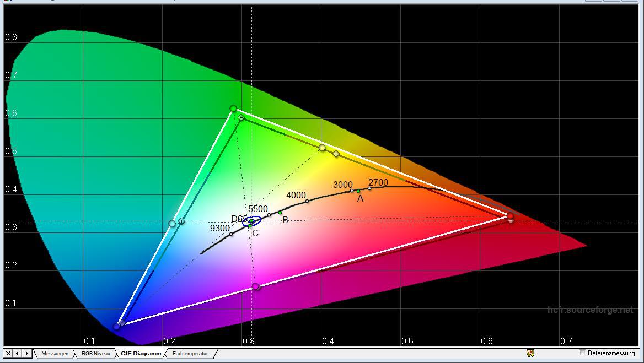Open the RGB Niveau tab
Viewport: 644px width, 363px height.
pos(96,353)
